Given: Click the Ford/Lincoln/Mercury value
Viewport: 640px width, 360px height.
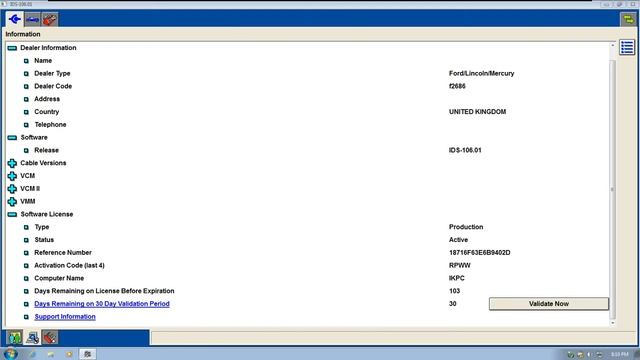Looking at the screenshot, I should (481, 73).
